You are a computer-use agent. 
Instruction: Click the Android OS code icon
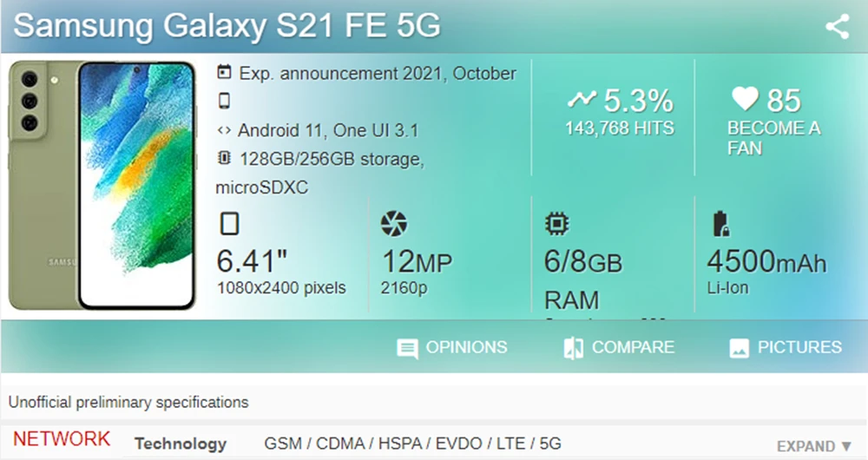[224, 130]
